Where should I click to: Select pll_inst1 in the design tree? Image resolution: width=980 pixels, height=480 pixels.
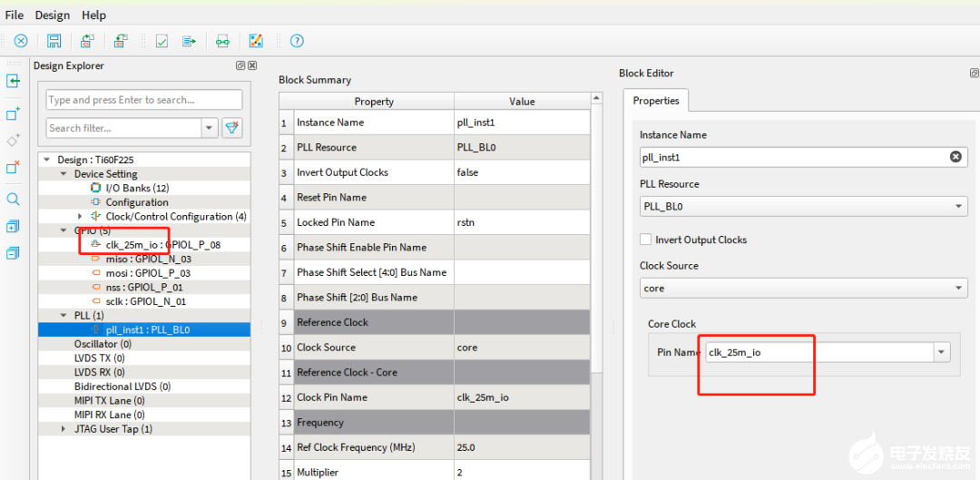147,330
